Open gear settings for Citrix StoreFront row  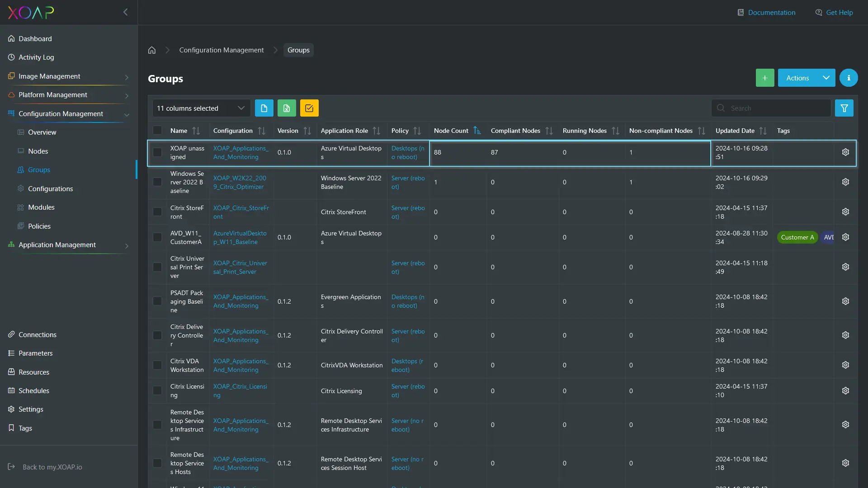tap(845, 212)
